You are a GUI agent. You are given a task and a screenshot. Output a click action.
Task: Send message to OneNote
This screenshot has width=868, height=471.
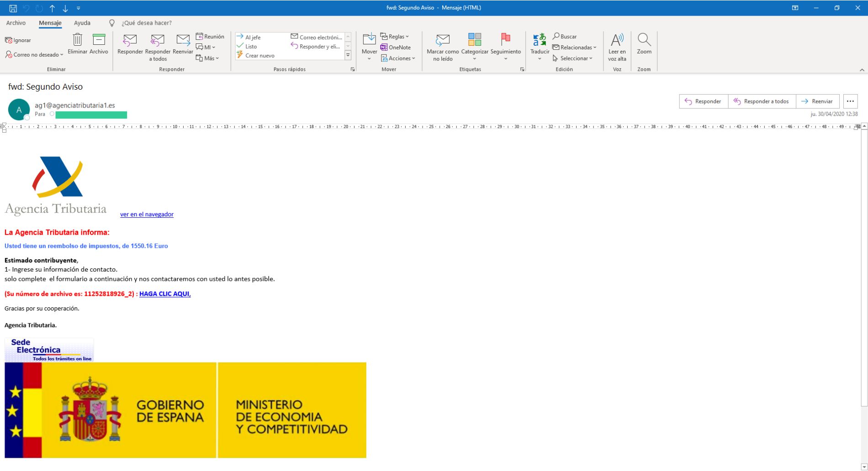point(396,48)
